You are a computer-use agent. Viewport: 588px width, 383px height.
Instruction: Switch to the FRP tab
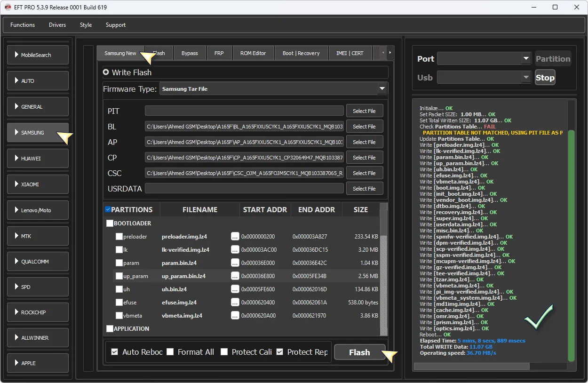click(219, 53)
